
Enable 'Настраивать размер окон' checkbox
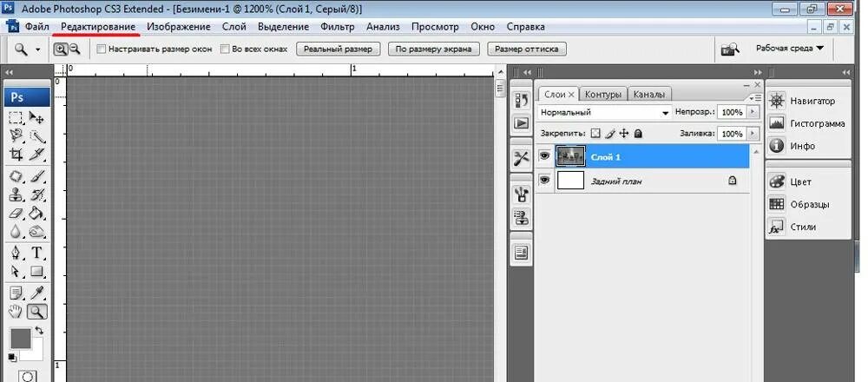click(x=102, y=49)
